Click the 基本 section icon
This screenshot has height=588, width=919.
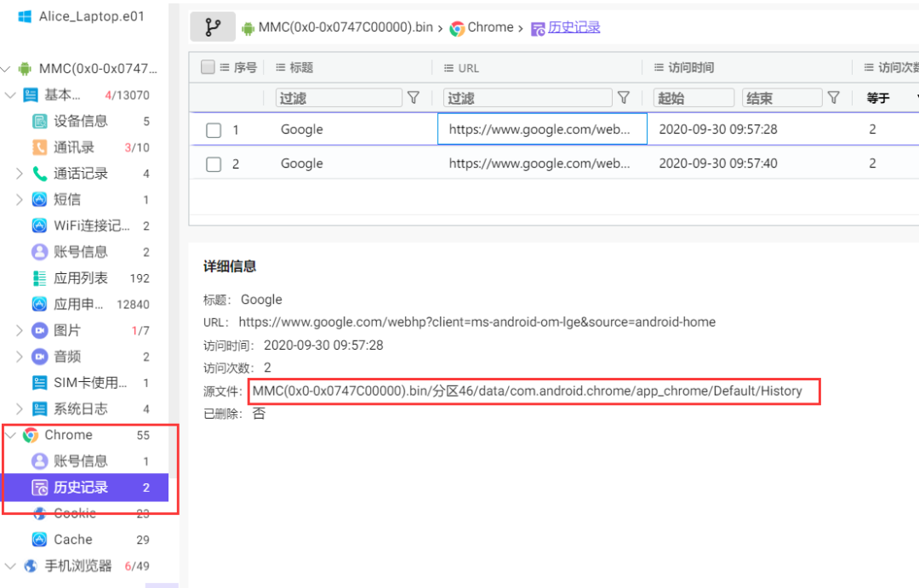[31, 95]
